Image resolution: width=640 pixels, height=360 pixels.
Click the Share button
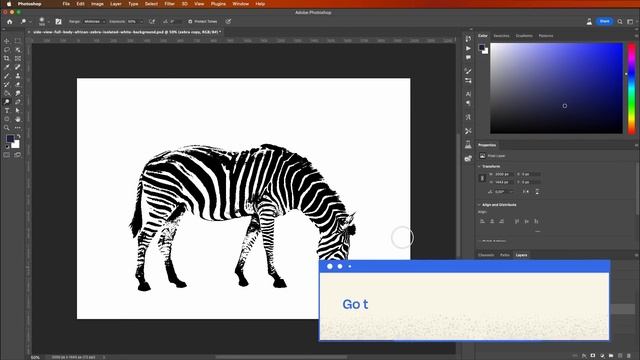(x=604, y=21)
